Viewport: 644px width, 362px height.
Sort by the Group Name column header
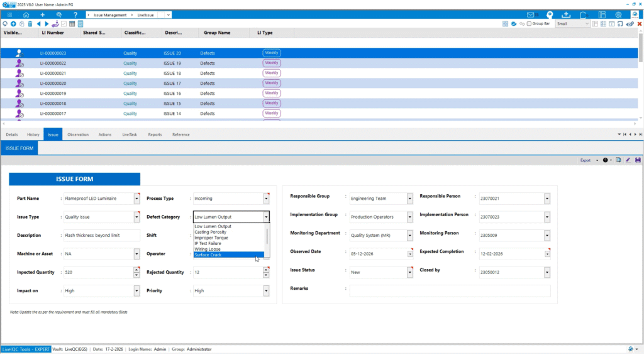[x=217, y=33]
